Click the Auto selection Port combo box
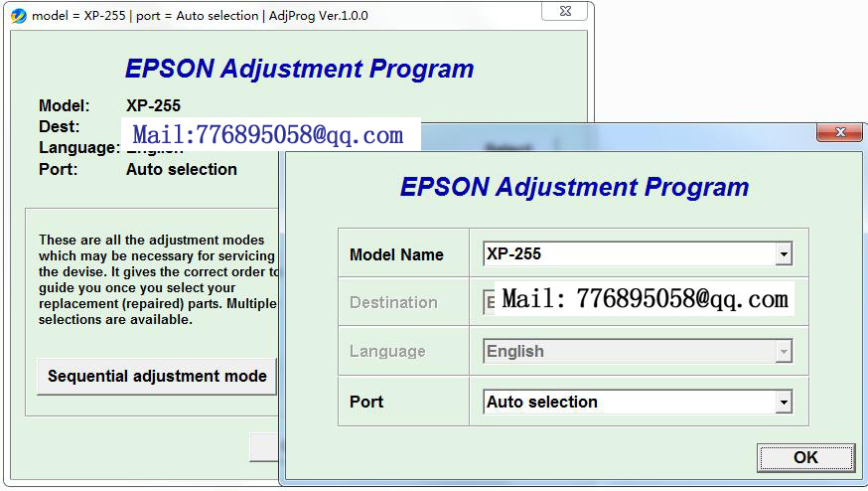Viewport: 868px width, 491px height. pos(638,402)
